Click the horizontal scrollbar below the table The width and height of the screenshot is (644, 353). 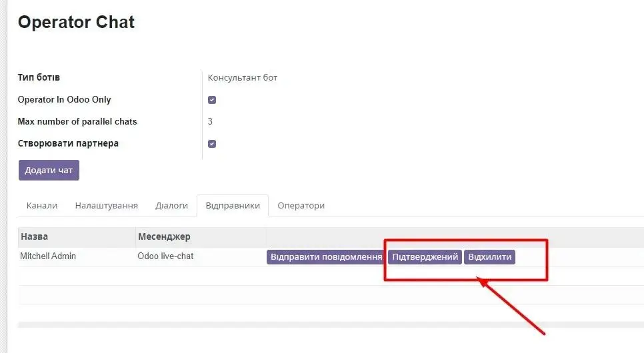[331, 324]
